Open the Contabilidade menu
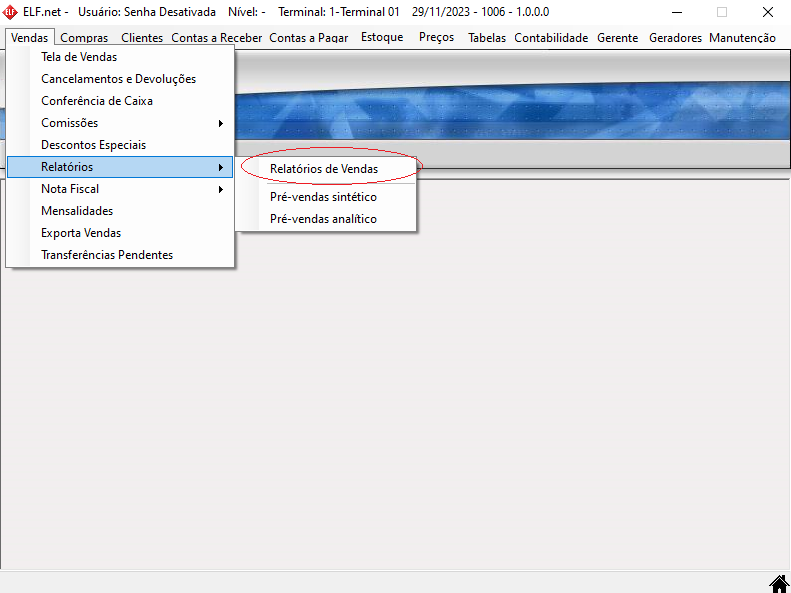Screen dimensions: 791x593 551,38
